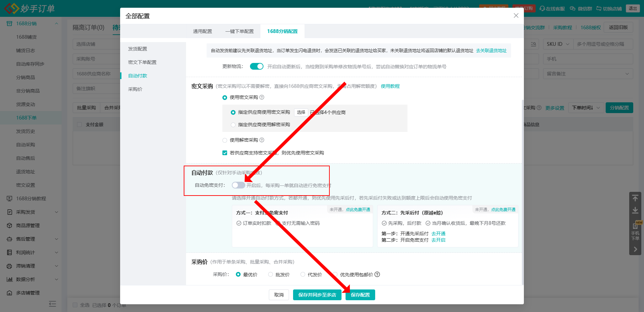Select the 批发价 radio button
644x312 pixels.
pos(271,274)
